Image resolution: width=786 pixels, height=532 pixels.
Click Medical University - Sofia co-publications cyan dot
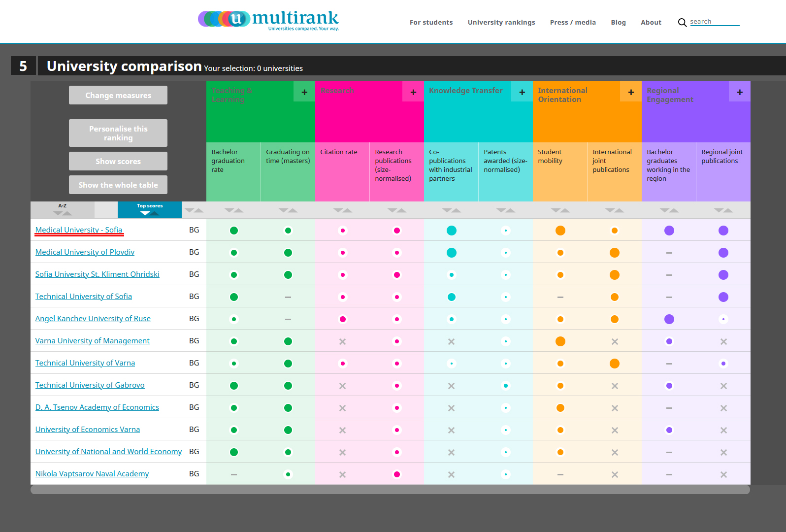(452, 231)
